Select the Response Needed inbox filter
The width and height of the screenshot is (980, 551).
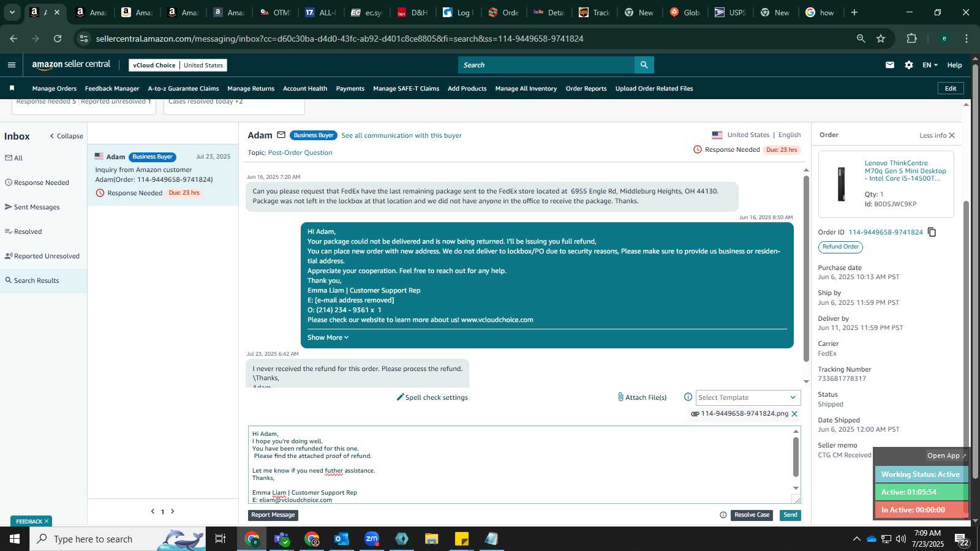[x=37, y=182]
